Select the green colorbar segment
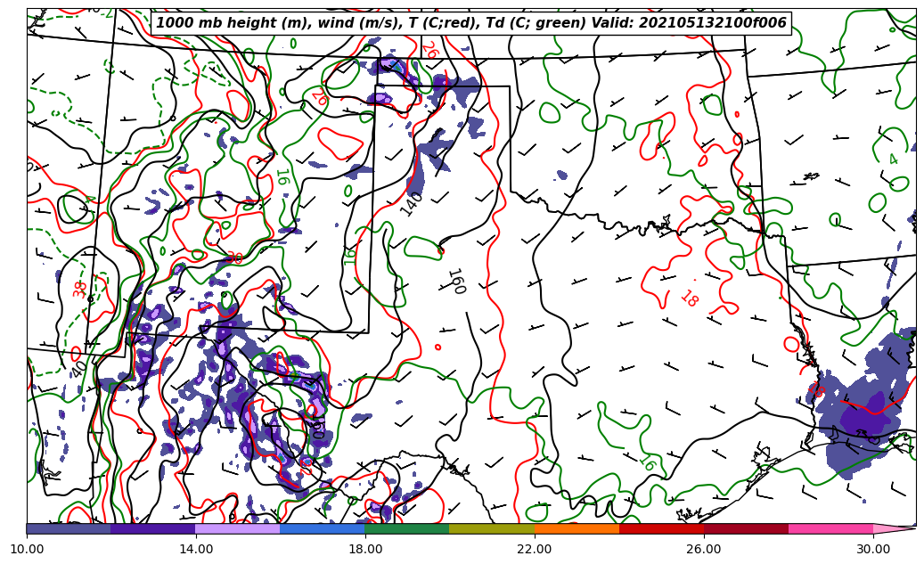 click(407, 528)
